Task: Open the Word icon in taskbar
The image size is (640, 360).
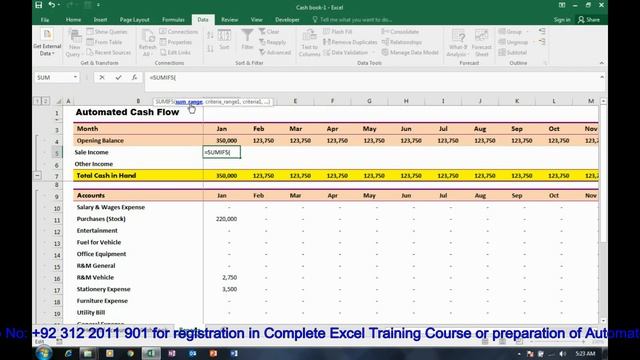Action: 234,353
